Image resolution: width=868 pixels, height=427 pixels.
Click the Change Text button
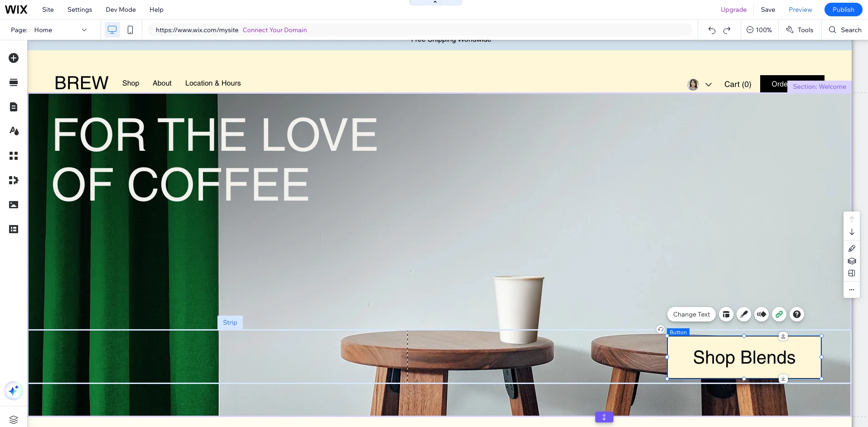click(691, 314)
